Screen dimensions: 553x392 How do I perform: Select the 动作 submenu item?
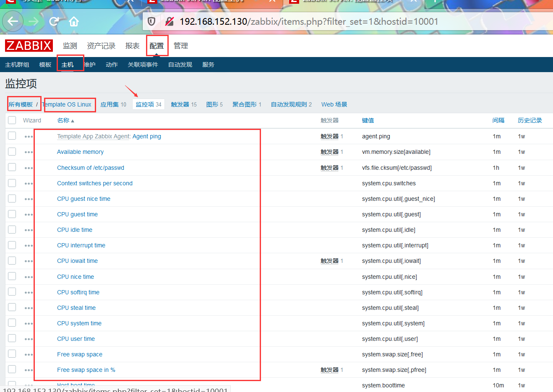click(112, 65)
